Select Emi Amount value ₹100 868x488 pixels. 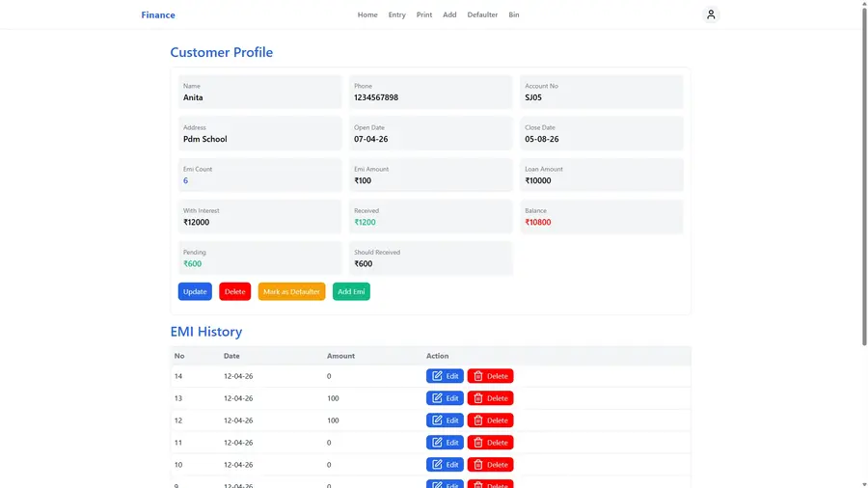pyautogui.click(x=363, y=181)
